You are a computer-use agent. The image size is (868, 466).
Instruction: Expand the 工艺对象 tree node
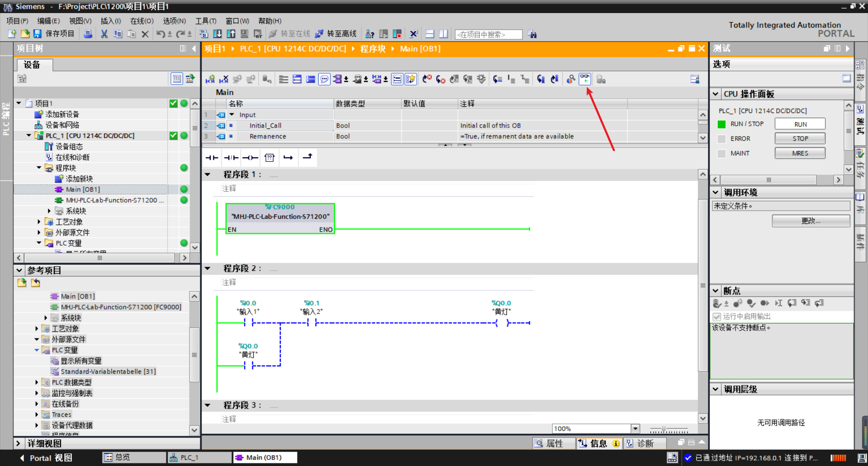coord(38,221)
